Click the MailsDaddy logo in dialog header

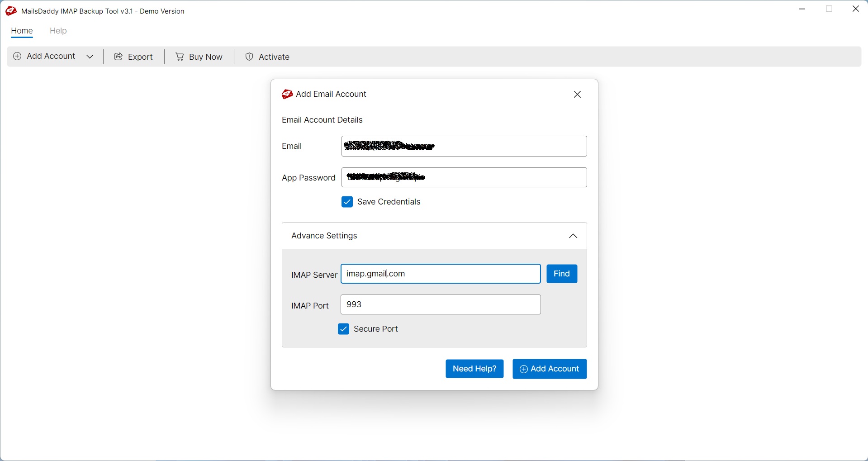tap(287, 94)
